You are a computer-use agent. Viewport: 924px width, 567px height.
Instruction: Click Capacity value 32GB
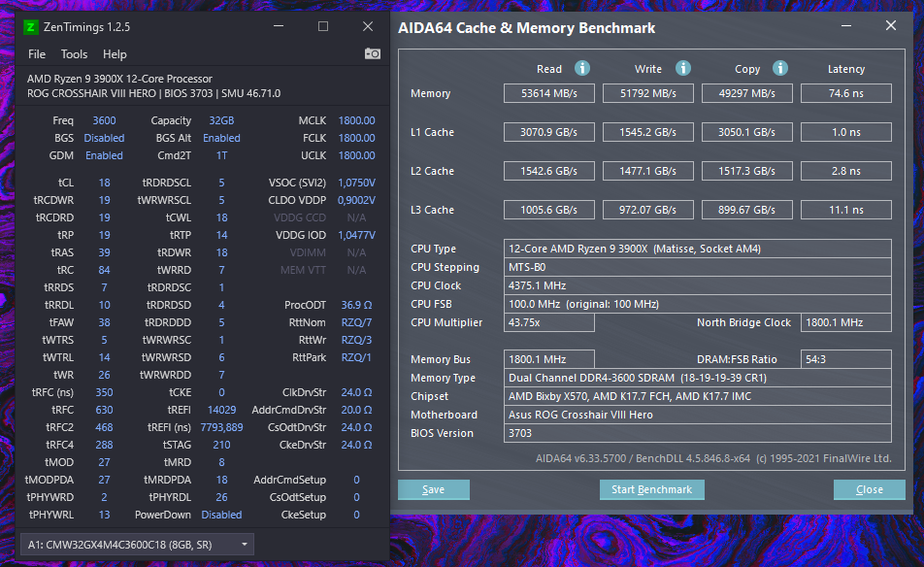(x=221, y=120)
